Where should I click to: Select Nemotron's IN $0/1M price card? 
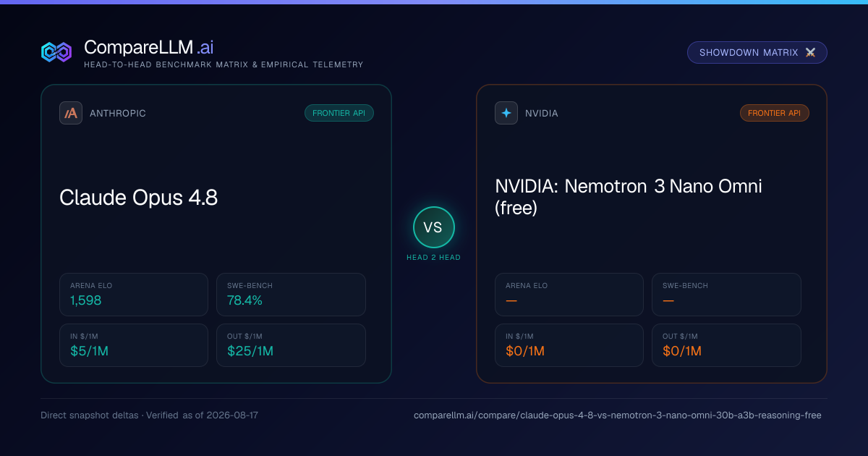point(569,345)
